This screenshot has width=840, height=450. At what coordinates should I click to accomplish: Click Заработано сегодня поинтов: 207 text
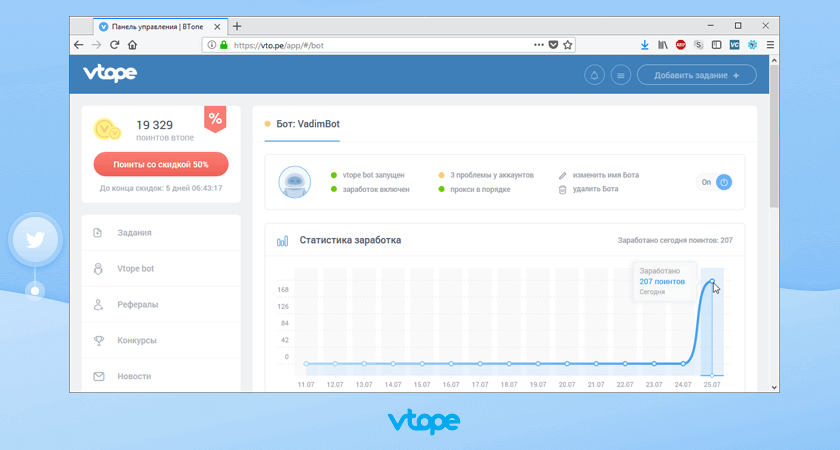coord(675,241)
